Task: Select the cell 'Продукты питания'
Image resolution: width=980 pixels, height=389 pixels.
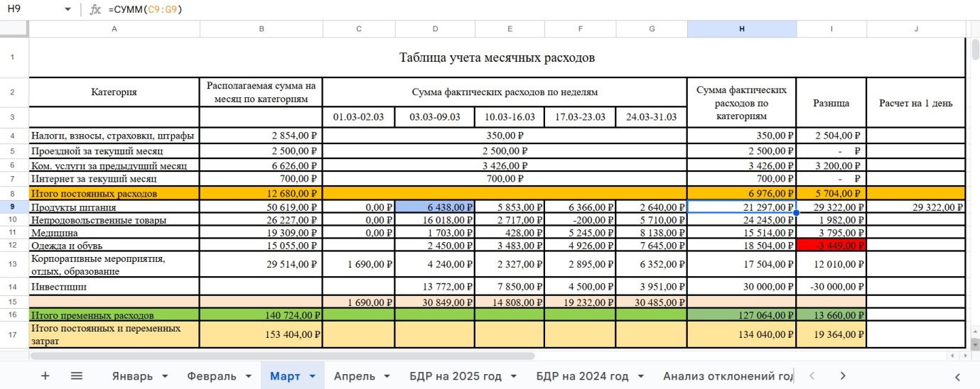Action: coord(114,207)
